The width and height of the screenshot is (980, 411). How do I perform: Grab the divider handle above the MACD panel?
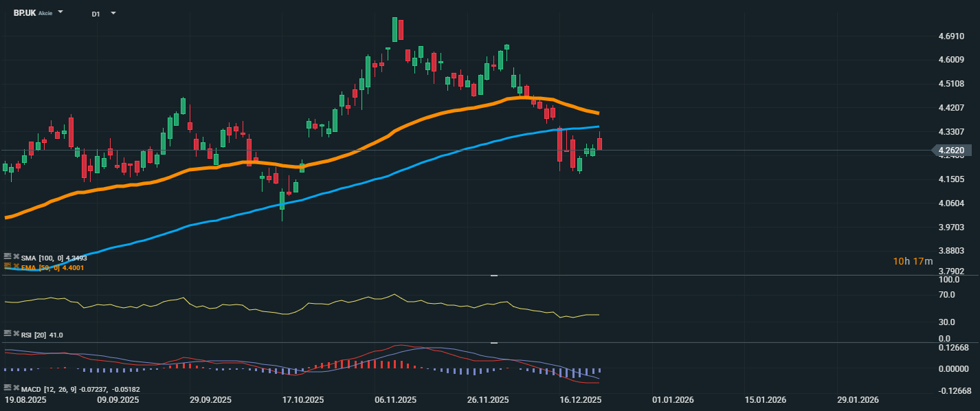point(493,342)
